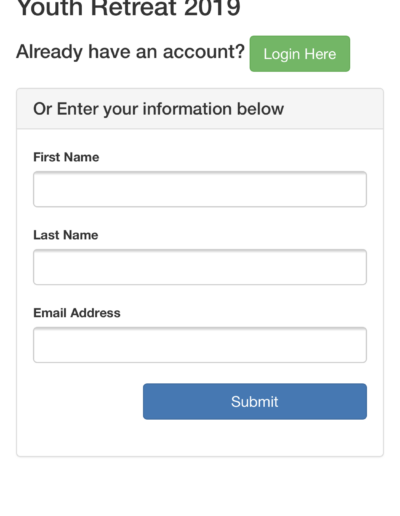This screenshot has height=516, width=400.
Task: Click the blue Submit button
Action: click(x=255, y=401)
